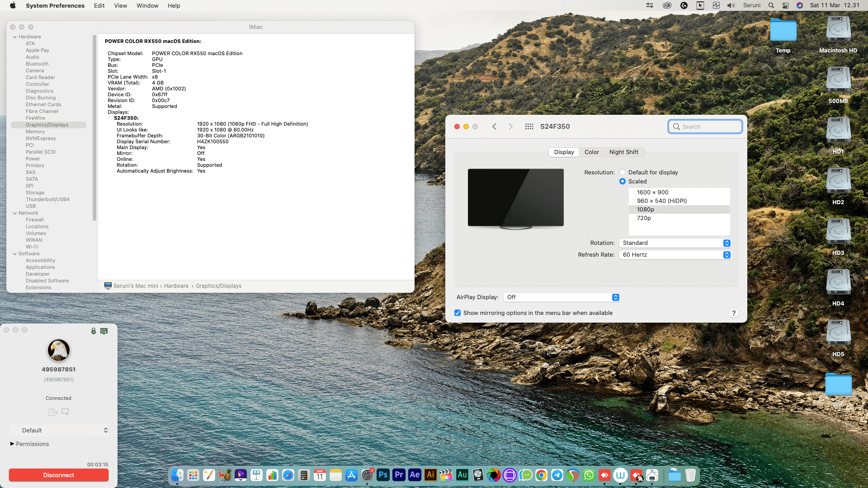Click the Search field in Displays preferences
The image size is (868, 488).
click(705, 127)
